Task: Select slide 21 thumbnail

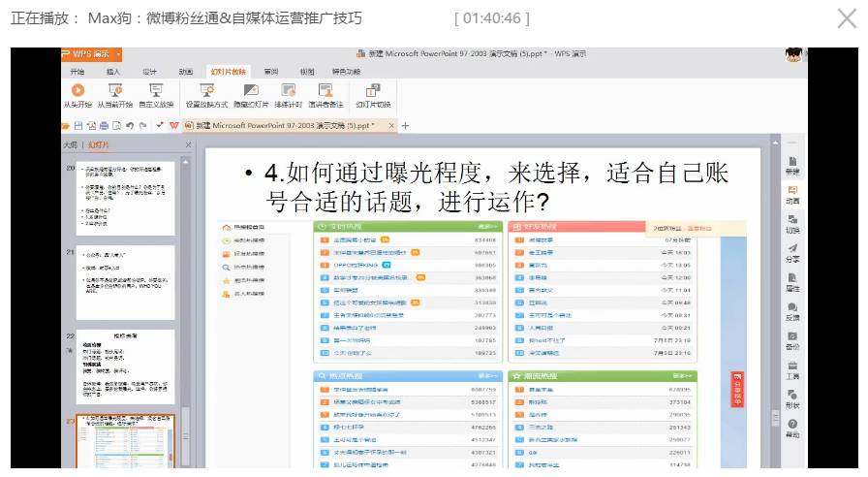Action: pyautogui.click(x=125, y=282)
